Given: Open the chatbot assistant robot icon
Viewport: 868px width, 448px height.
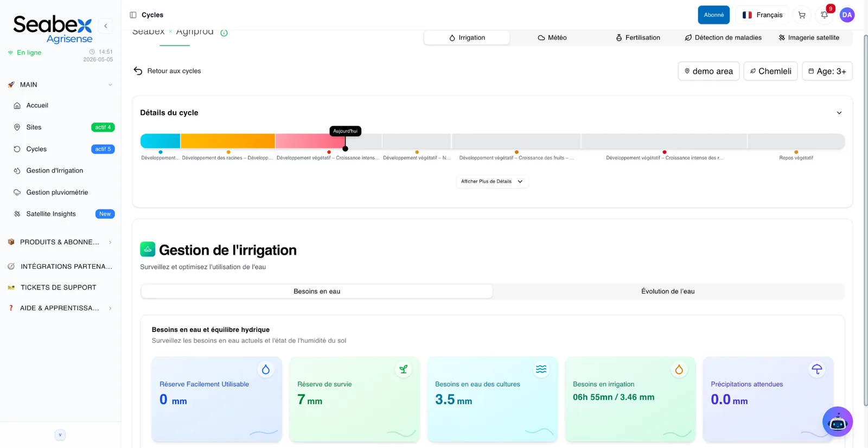Looking at the screenshot, I should pos(838,421).
